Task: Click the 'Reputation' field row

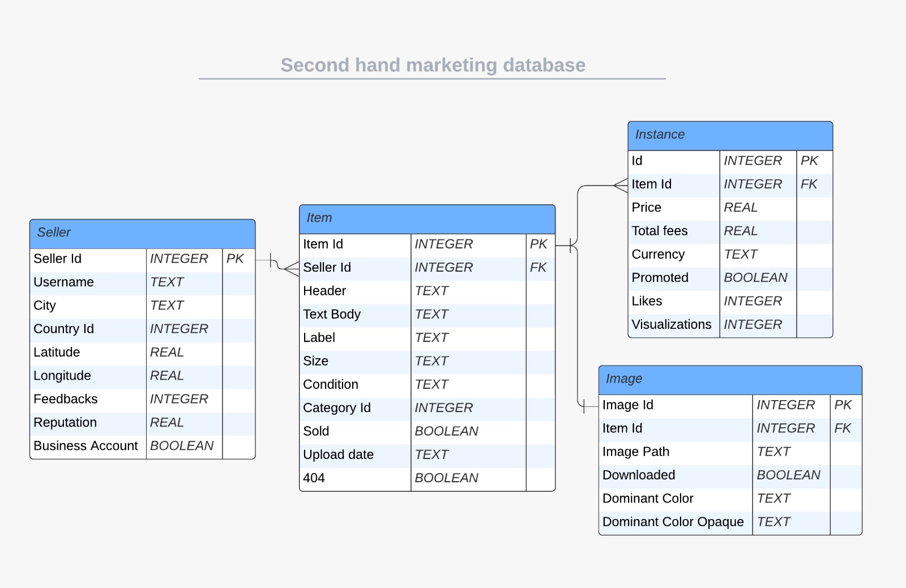Action: pos(143,422)
